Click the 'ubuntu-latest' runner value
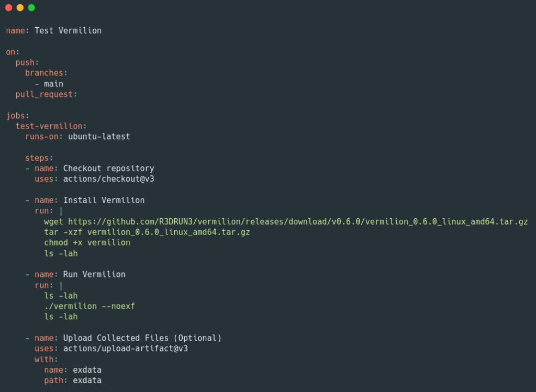Viewport: 536px width, 392px height. pos(99,137)
